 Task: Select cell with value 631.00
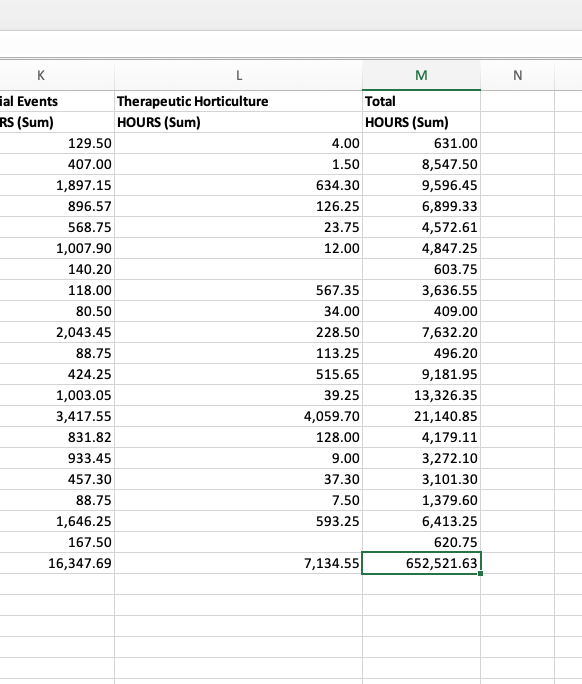click(421, 143)
